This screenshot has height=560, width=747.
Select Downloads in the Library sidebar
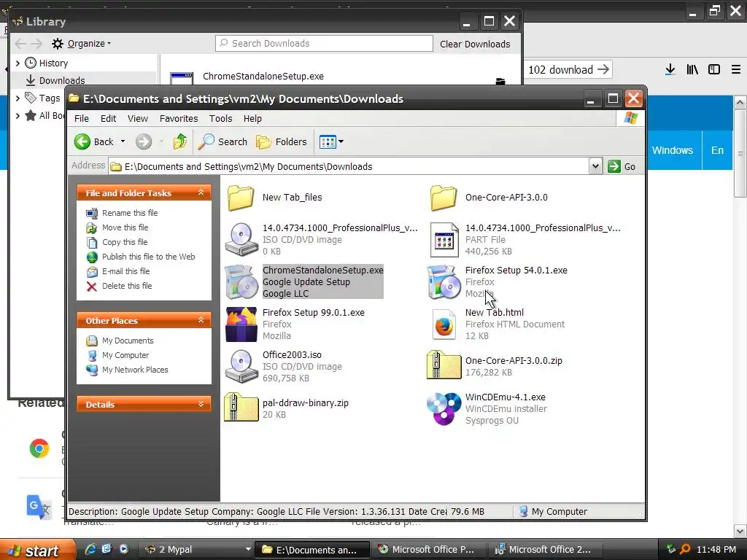tap(62, 80)
